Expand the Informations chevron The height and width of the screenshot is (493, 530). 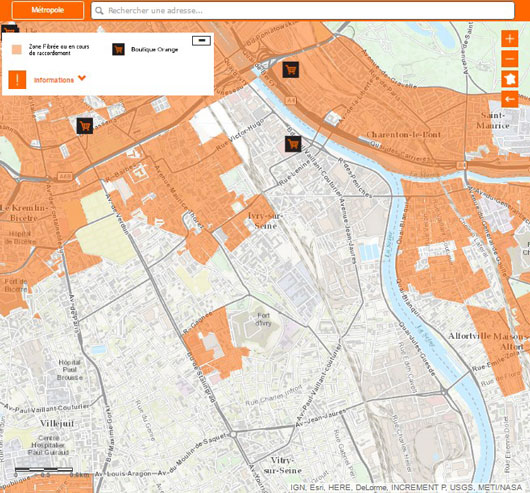click(81, 78)
